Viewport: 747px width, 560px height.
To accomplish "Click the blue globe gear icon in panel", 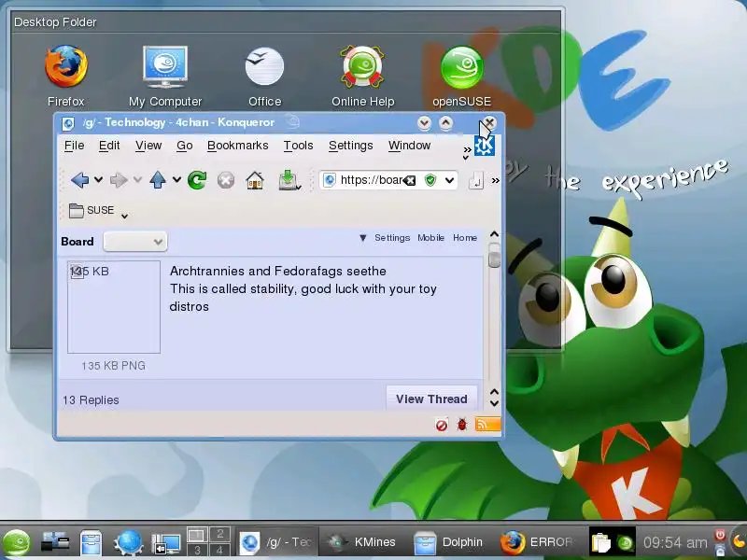I will coord(128,542).
